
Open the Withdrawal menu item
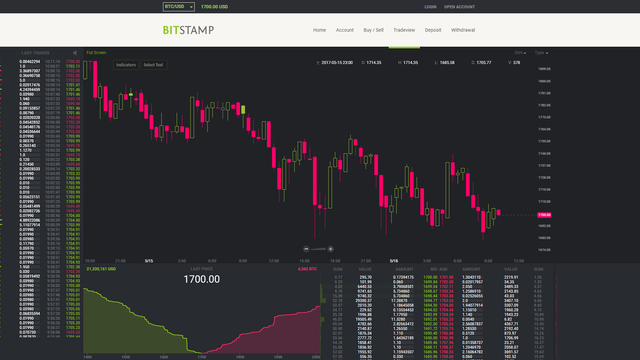click(463, 30)
